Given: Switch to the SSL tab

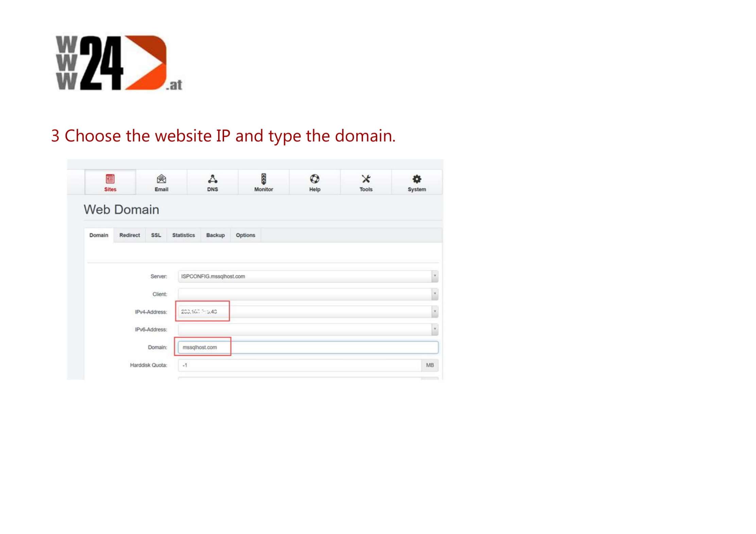Looking at the screenshot, I should pyautogui.click(x=156, y=235).
